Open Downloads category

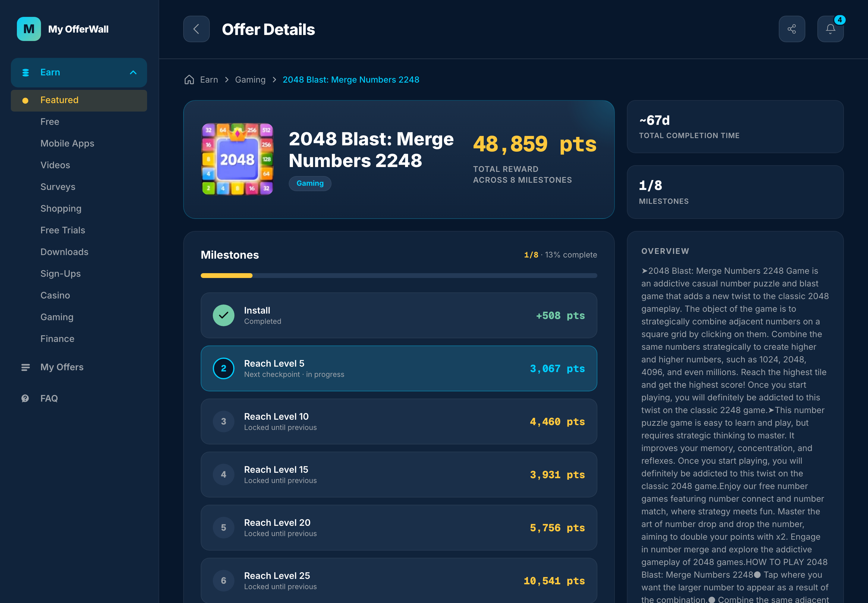point(64,252)
